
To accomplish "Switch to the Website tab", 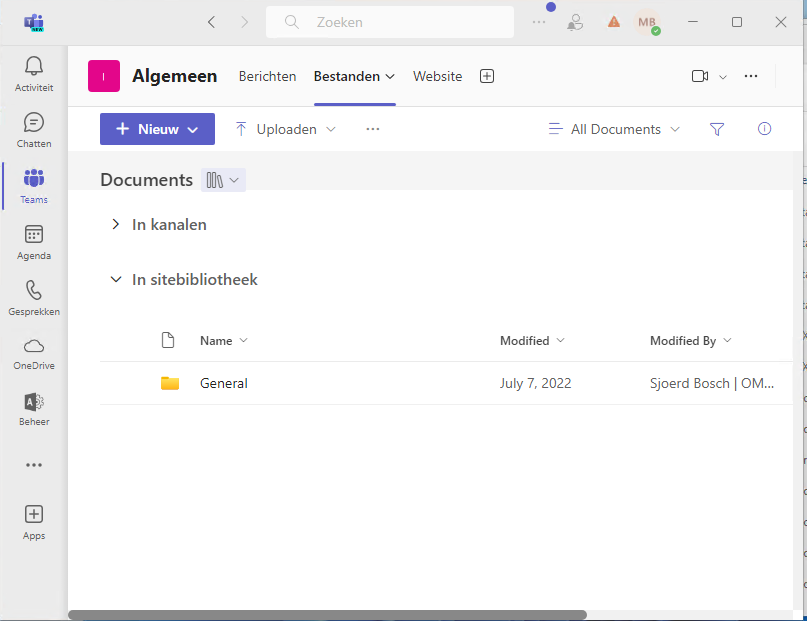I will (437, 76).
